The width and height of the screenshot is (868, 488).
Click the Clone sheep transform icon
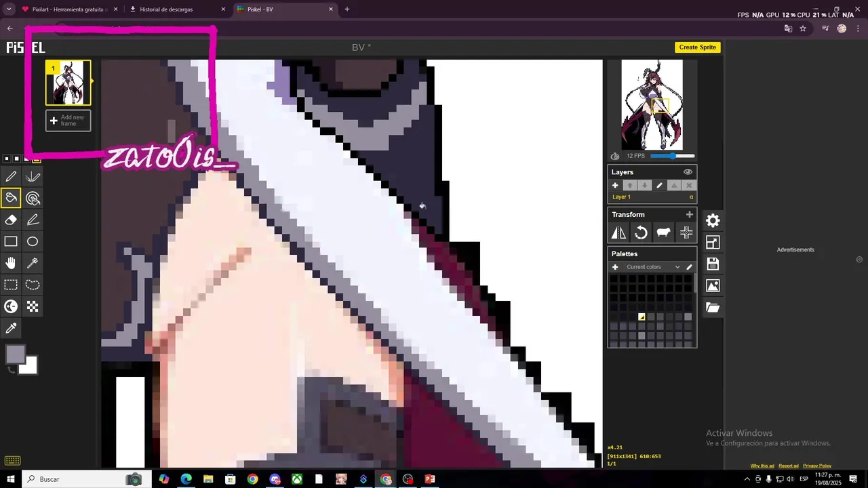[663, 233]
